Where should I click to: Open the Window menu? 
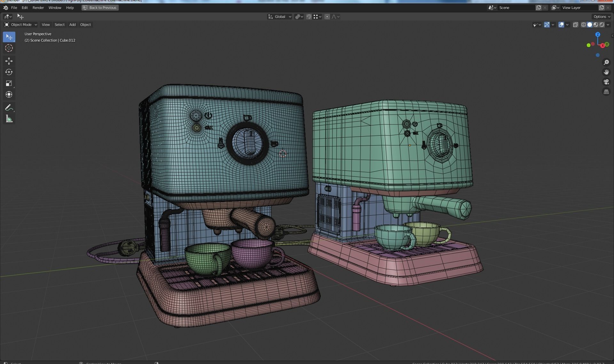point(55,8)
